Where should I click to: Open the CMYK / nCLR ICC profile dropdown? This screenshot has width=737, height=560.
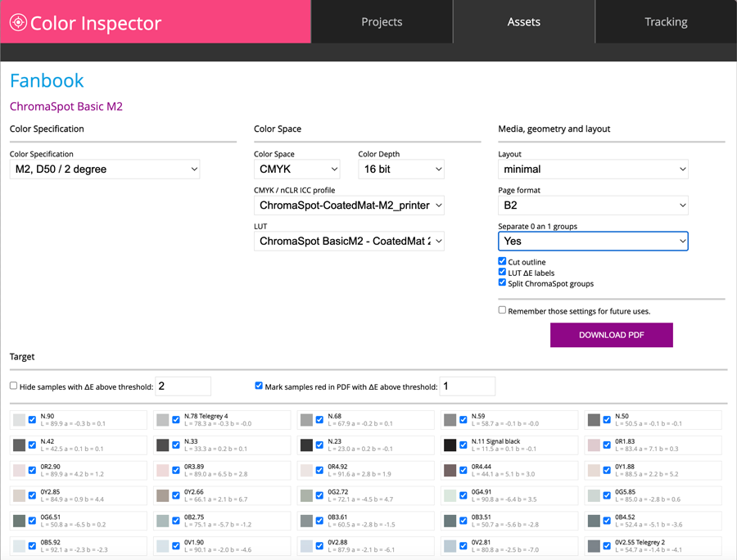(349, 205)
